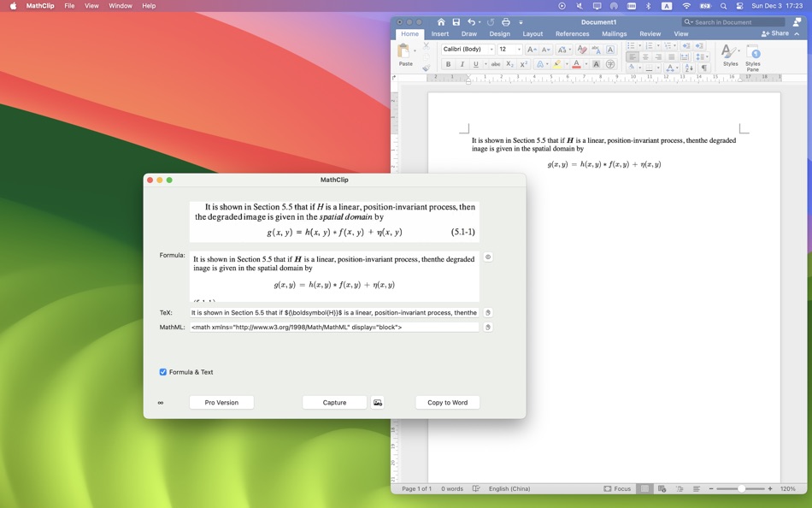Copy the MathML code in MathClip
This screenshot has width=812, height=508.
pos(488,327)
